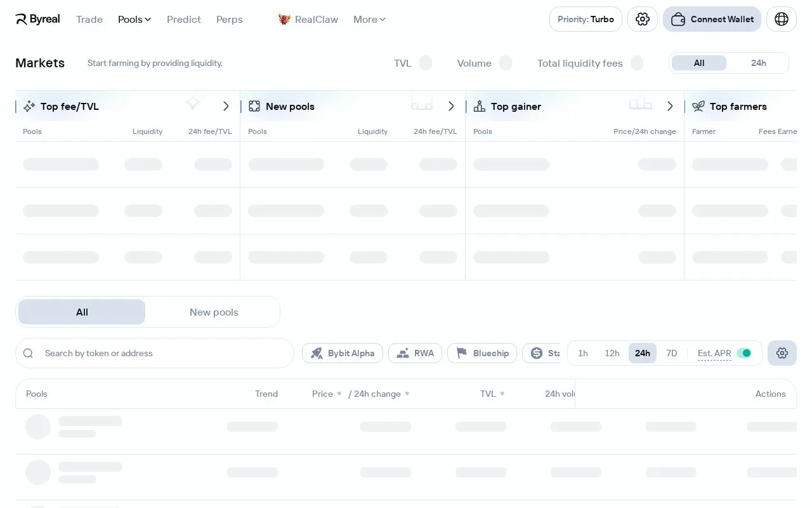Click the RealClaw lobster icon

(x=284, y=19)
